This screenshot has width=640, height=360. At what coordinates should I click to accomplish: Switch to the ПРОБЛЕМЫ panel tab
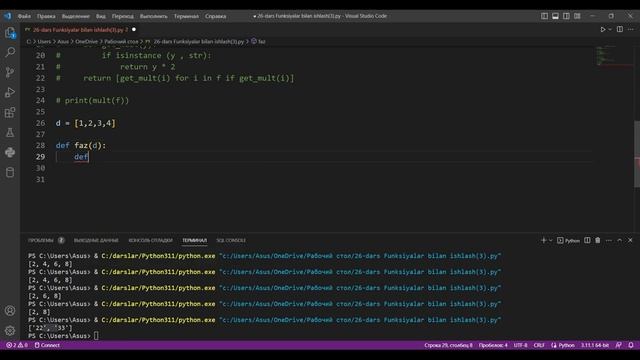[x=41, y=240]
